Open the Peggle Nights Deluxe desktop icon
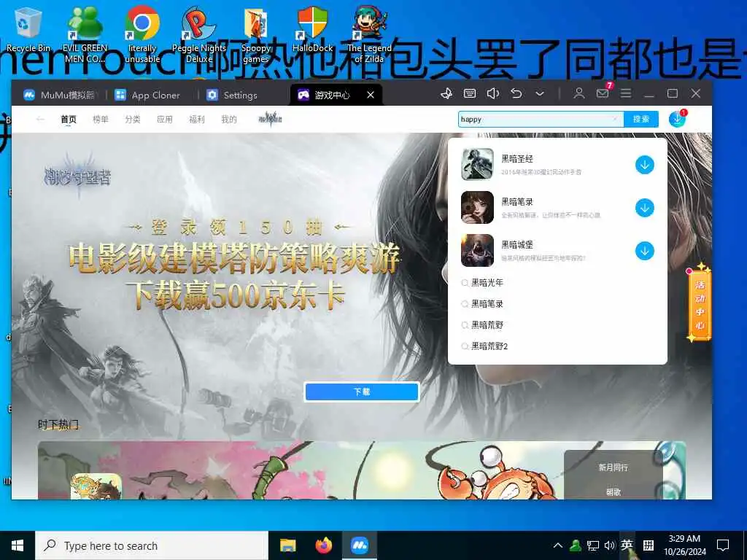This screenshot has width=747, height=560. coord(199,34)
